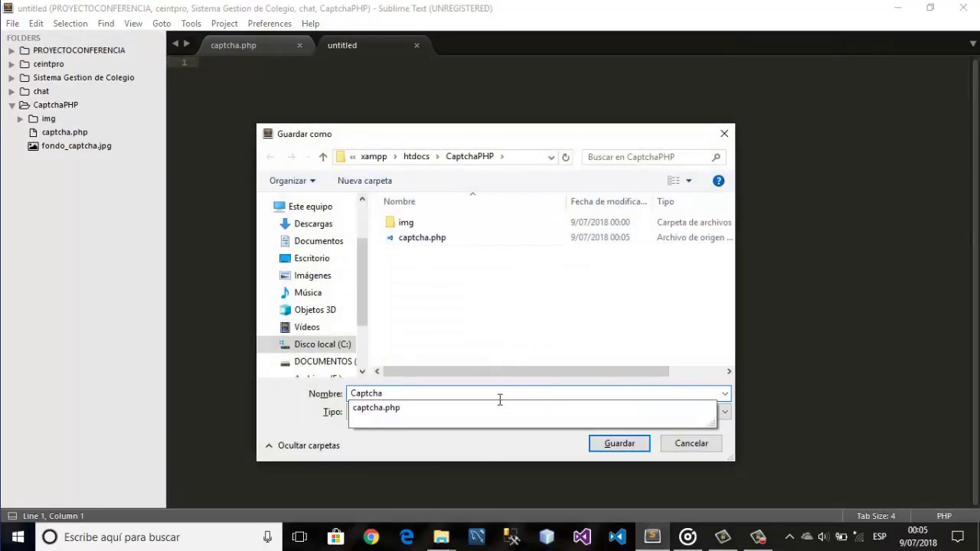
Task: Collapse the CaptchaPHP folder arrow
Action: 11,106
